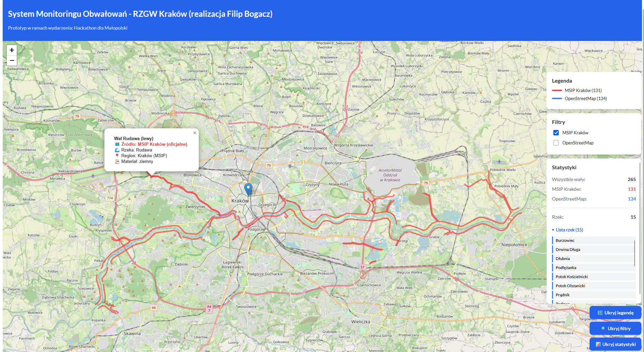This screenshot has height=352, width=644.
Task: Click the Kraków city label on map
Action: tap(240, 201)
